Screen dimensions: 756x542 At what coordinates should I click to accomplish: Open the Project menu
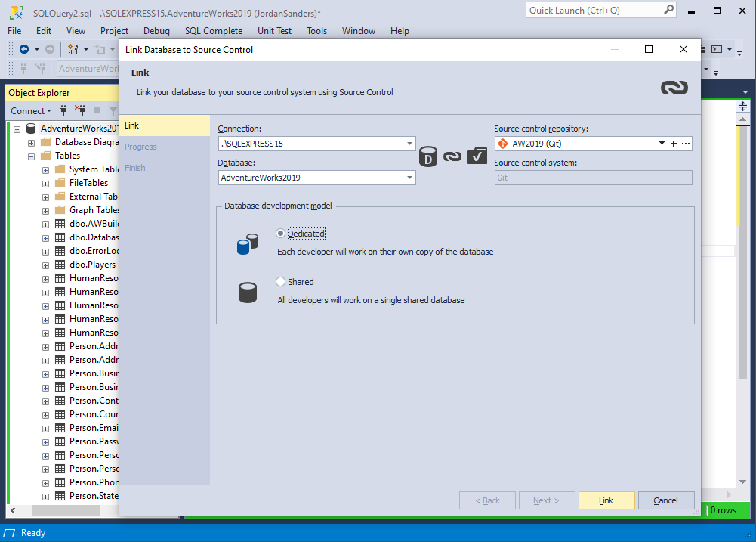[114, 31]
